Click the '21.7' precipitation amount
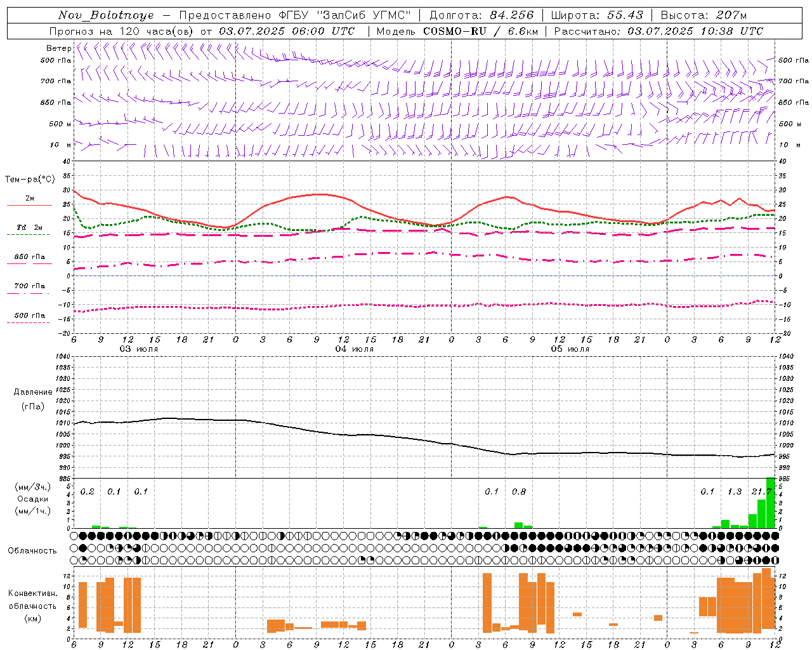 click(761, 491)
